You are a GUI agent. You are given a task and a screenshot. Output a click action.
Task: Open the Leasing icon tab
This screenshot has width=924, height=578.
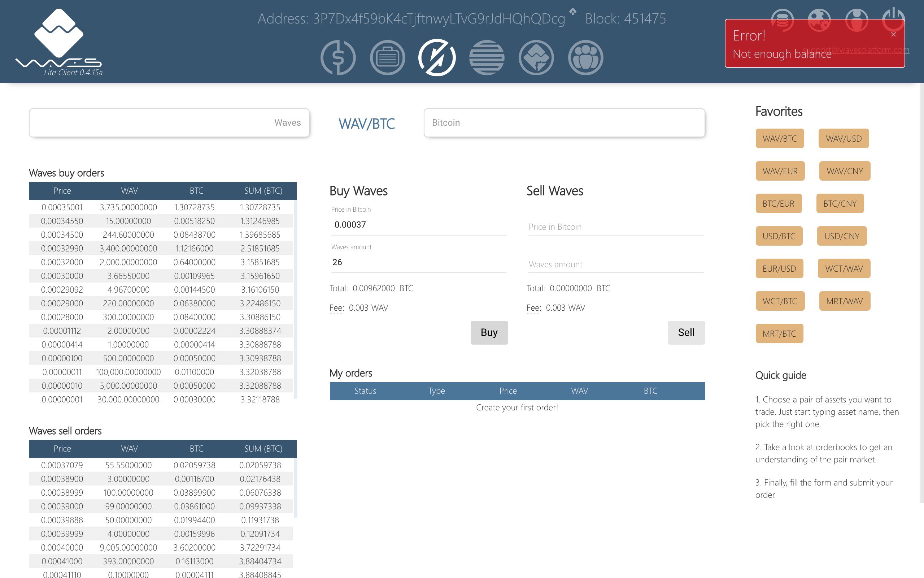pyautogui.click(x=536, y=58)
